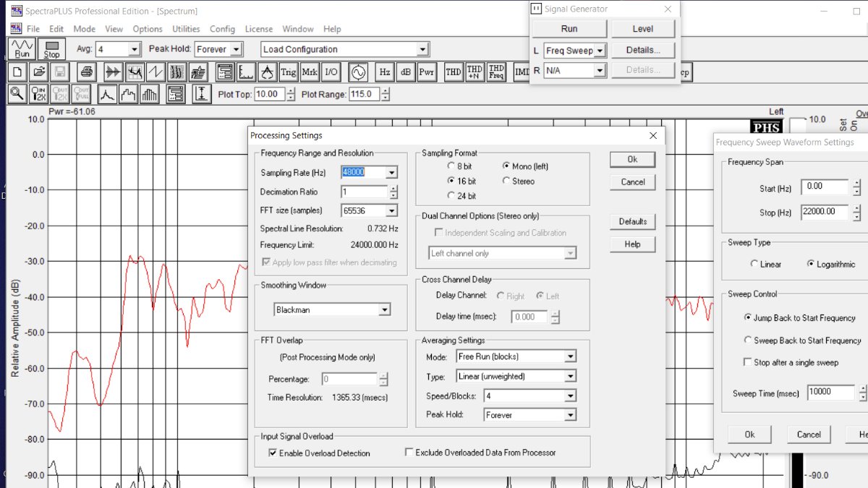The height and width of the screenshot is (488, 868).
Task: Click the Run toolbar button with waveform
Action: pyautogui.click(x=22, y=49)
